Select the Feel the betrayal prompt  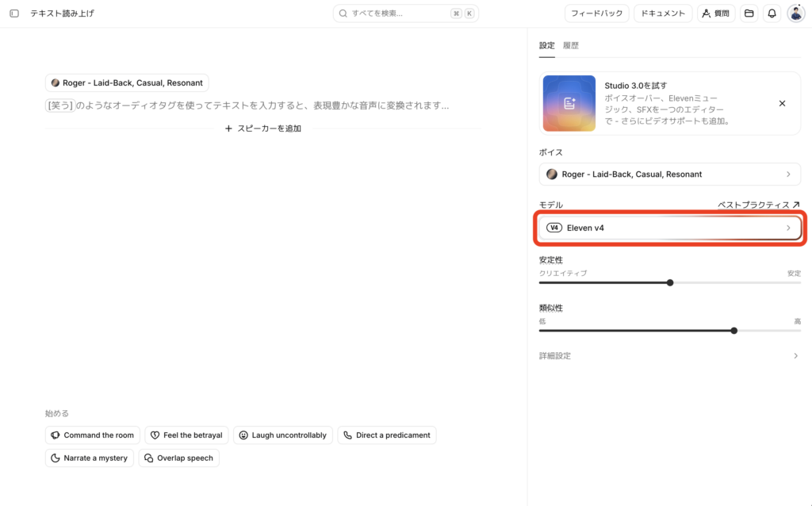click(186, 435)
